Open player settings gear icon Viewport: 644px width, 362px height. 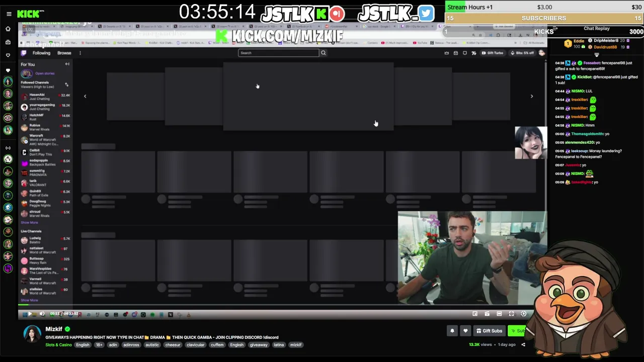click(523, 314)
